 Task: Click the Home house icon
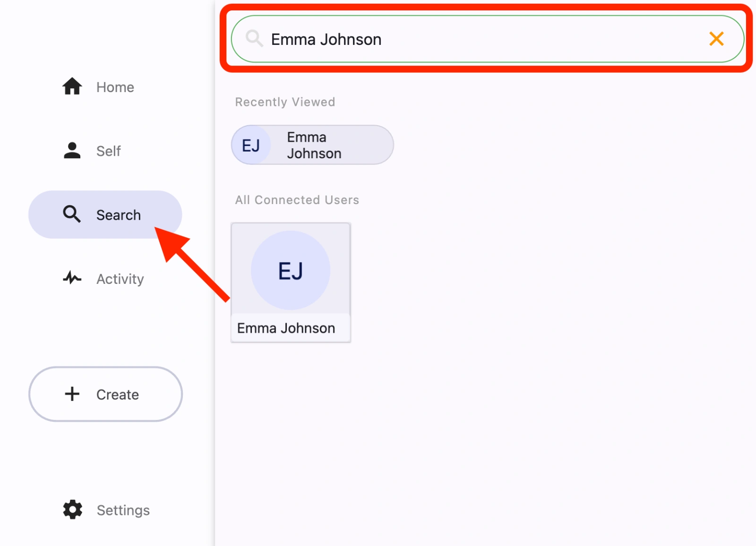pos(72,86)
